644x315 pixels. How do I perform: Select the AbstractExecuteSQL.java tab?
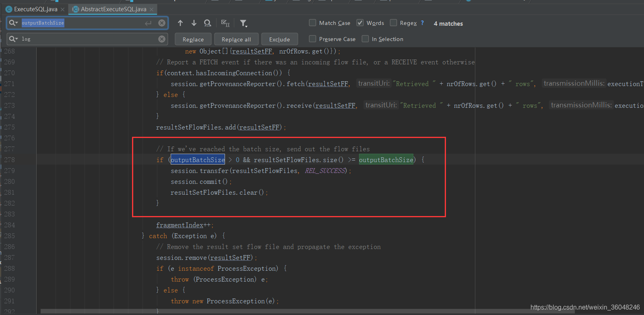114,9
